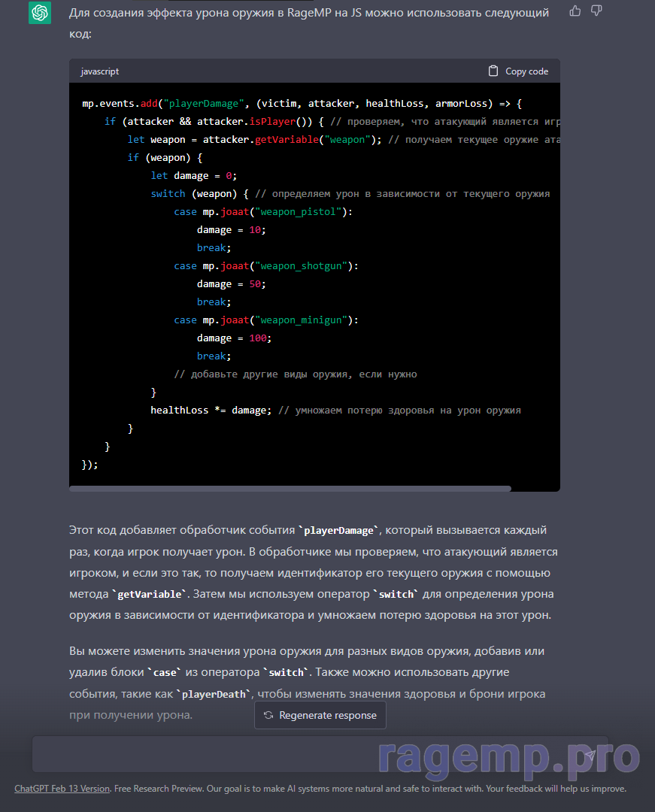Click "healthLoss *= damage;" in the code
The width and height of the screenshot is (655, 812).
pos(211,411)
